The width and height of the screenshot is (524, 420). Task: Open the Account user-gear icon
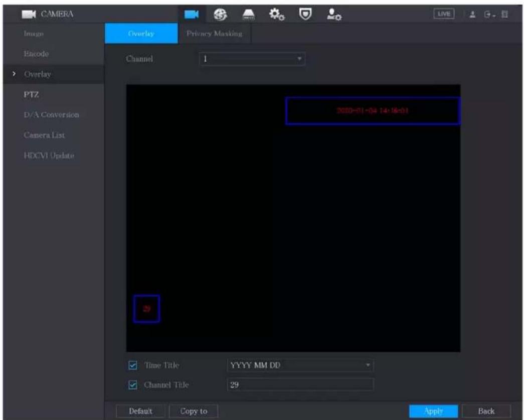[x=334, y=15]
